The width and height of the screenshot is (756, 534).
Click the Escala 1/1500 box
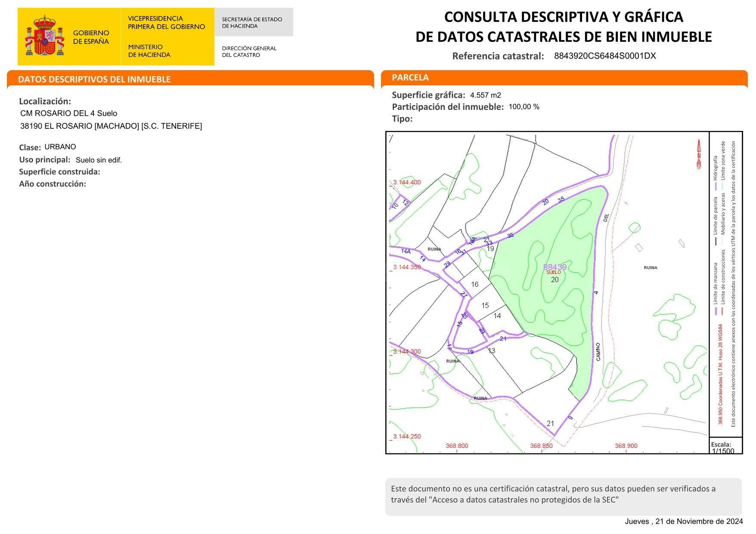pyautogui.click(x=726, y=446)
